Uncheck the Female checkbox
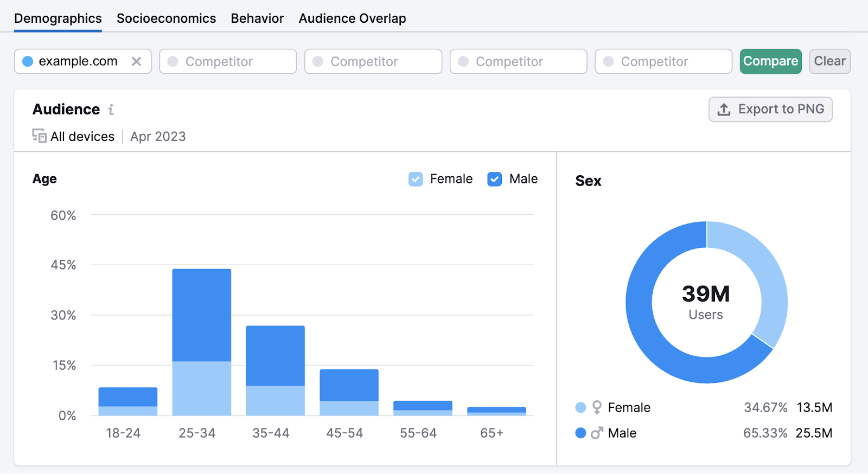This screenshot has height=474, width=868. [x=416, y=179]
